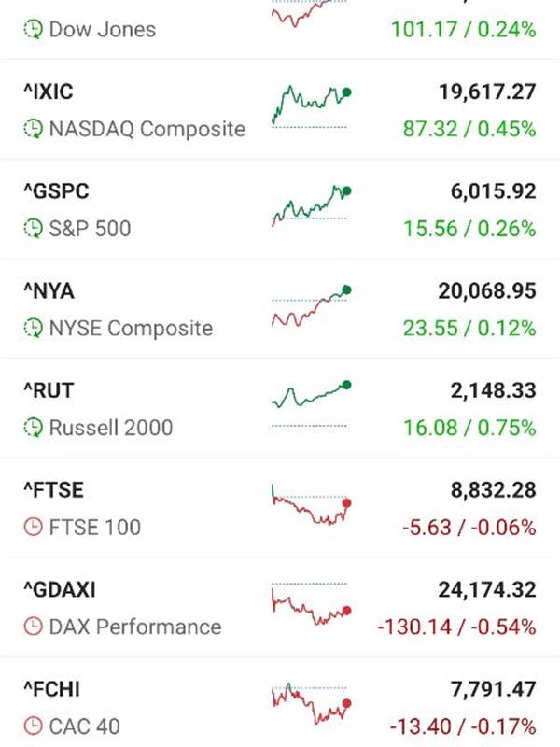Screen dimensions: 560x747
Task: Open the ^GSPC sparkline chart
Action: tap(312, 205)
